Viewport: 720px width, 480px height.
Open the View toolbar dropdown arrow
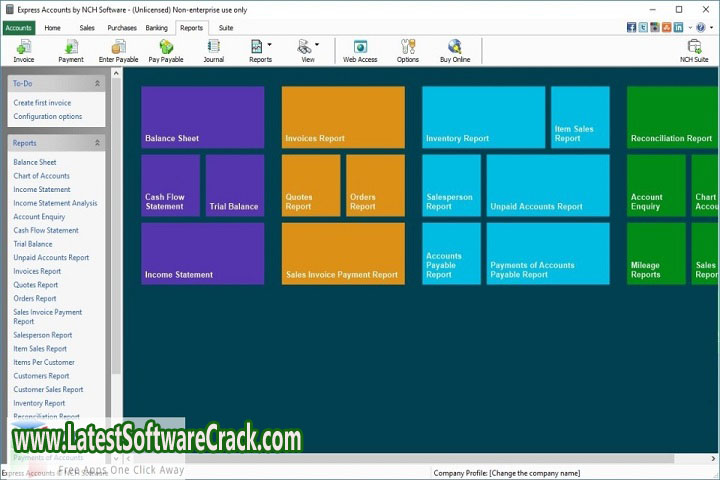click(x=317, y=45)
